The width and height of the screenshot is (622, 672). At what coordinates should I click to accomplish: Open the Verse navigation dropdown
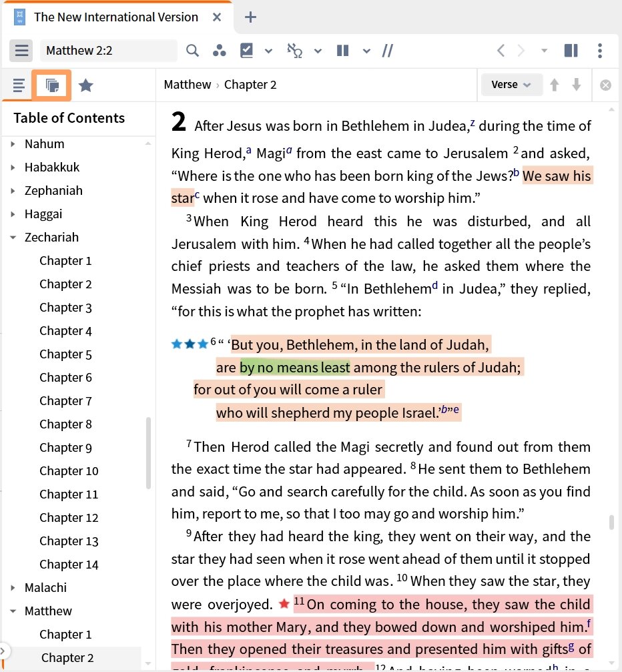(511, 85)
